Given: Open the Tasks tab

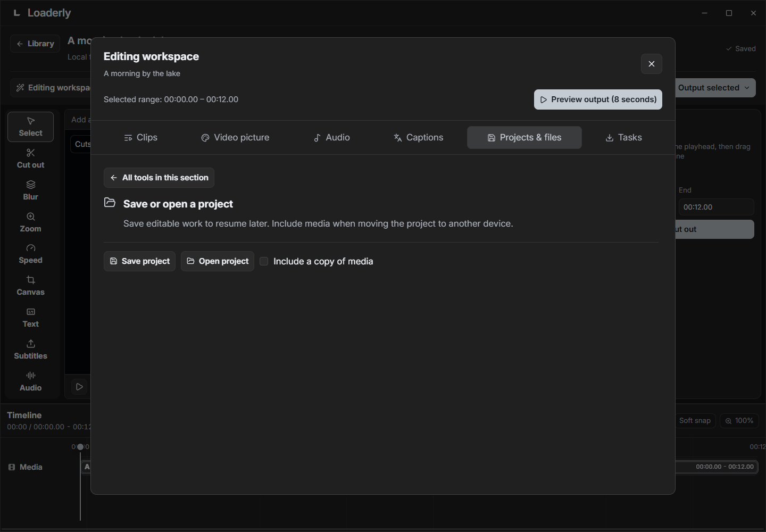Looking at the screenshot, I should [623, 137].
